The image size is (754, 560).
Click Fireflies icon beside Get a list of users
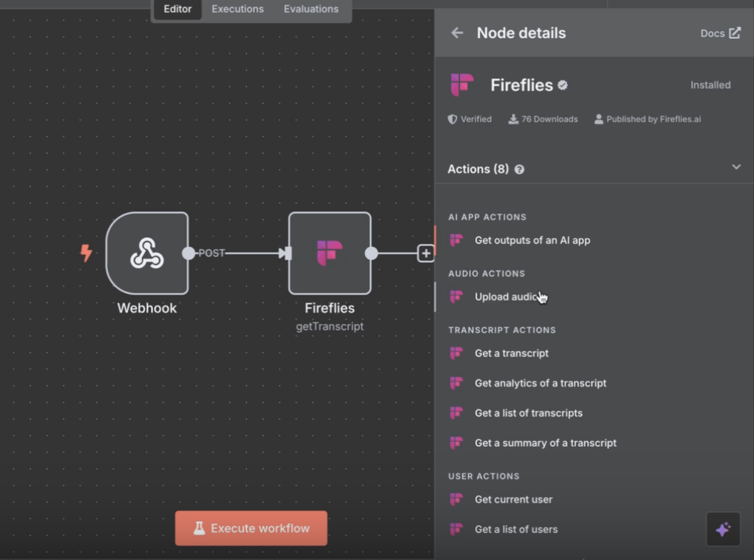[x=456, y=529]
